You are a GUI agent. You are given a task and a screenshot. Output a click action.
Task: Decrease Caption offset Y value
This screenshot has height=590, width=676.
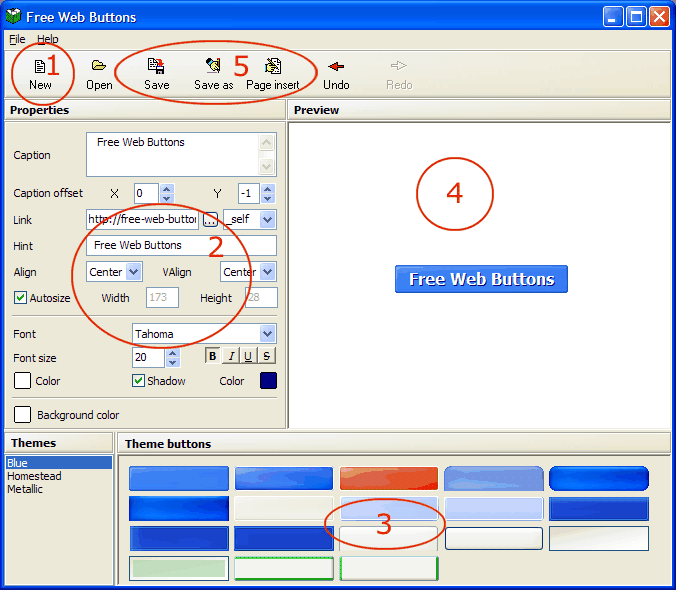[x=268, y=198]
